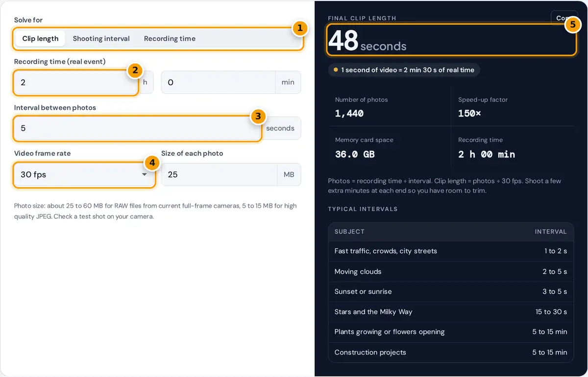The width and height of the screenshot is (588, 377).
Task: Click the Fast traffic, crowds, city streets row
Action: point(451,251)
